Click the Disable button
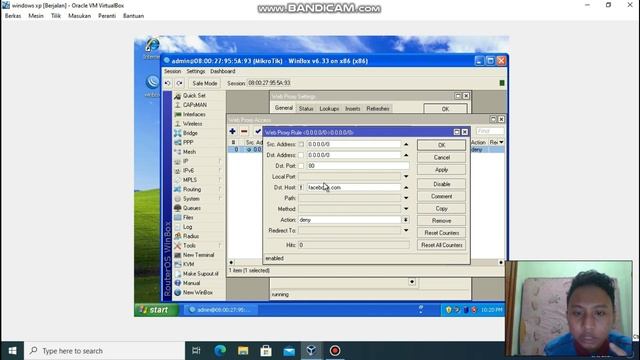640x360 pixels. point(441,184)
